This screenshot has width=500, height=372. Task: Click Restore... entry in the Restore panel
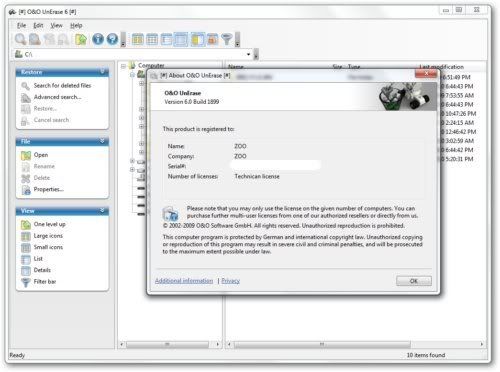45,109
